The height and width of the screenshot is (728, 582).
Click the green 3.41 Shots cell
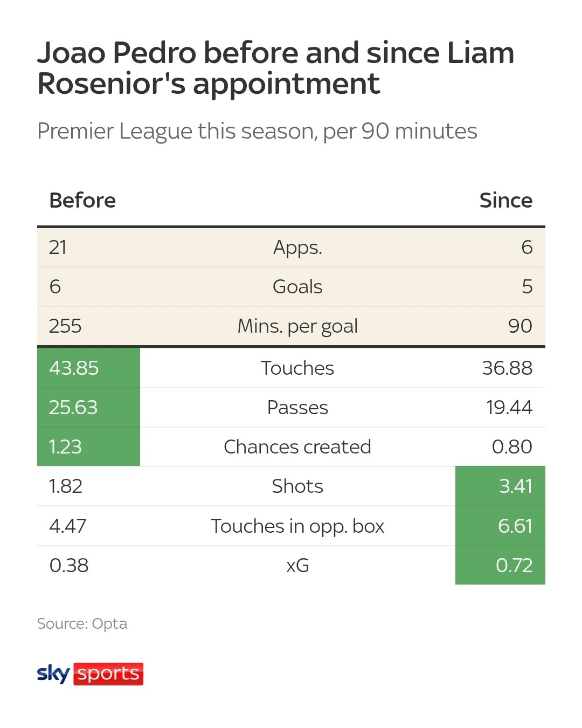coord(500,486)
